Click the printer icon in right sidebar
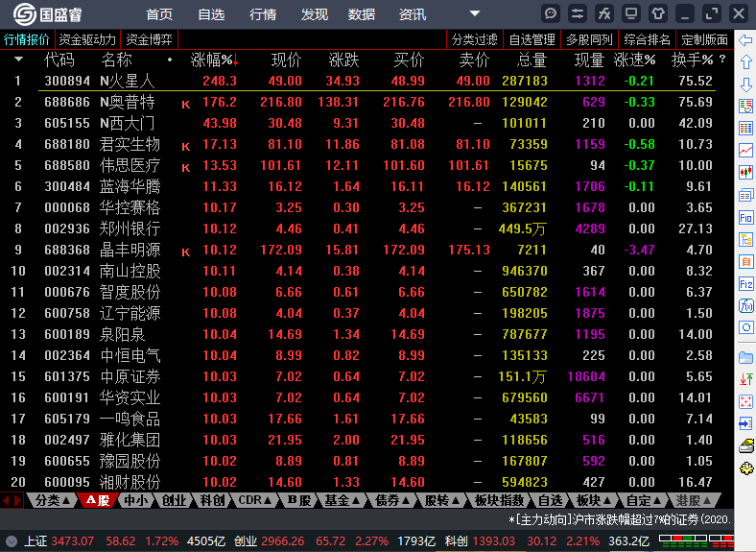 [745, 445]
